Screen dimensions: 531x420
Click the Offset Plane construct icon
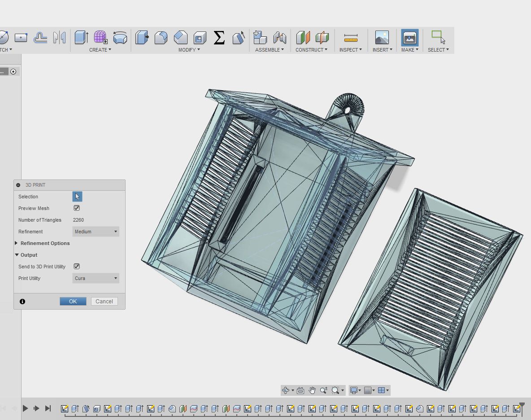point(303,38)
